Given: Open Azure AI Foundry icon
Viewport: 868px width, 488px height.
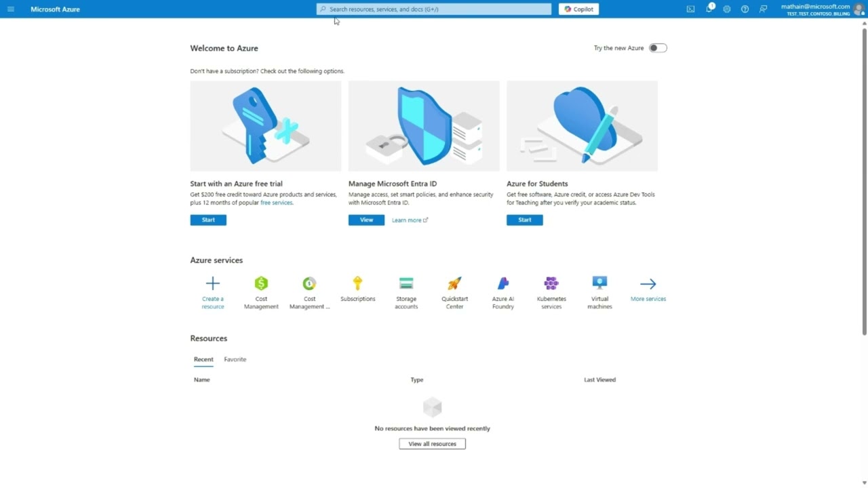Looking at the screenshot, I should tap(503, 283).
